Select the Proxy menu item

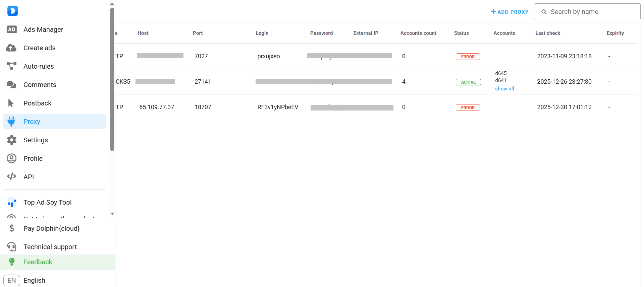(54, 122)
